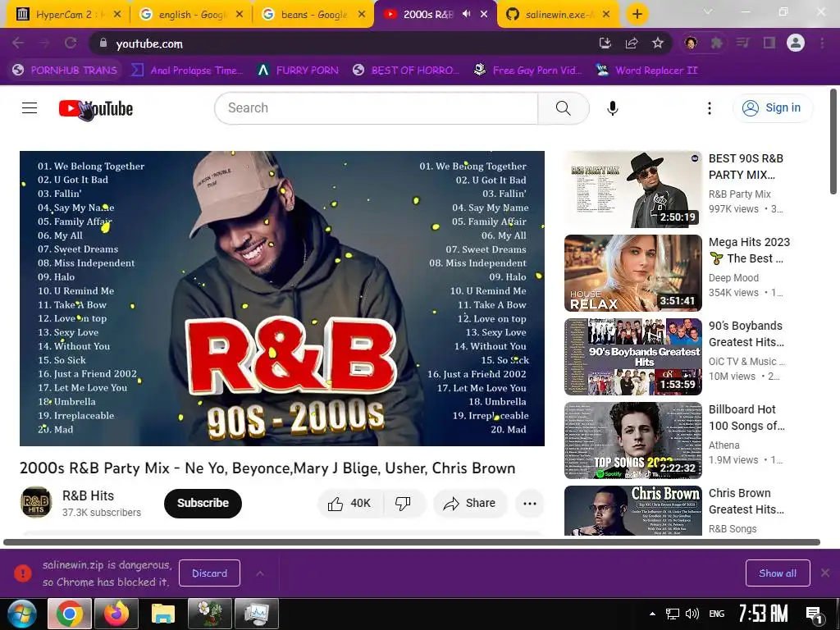Dislike the video with thumbs down
The image size is (840, 630).
coord(403,503)
